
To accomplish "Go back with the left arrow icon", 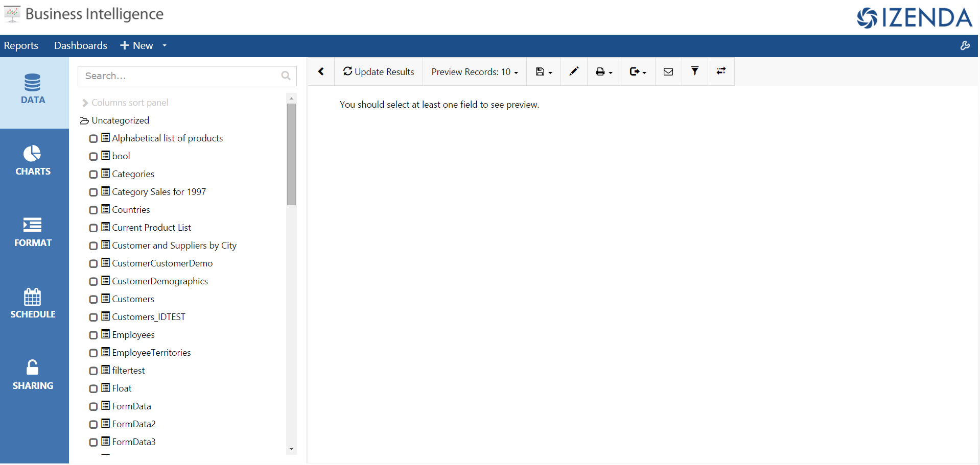I will [321, 71].
